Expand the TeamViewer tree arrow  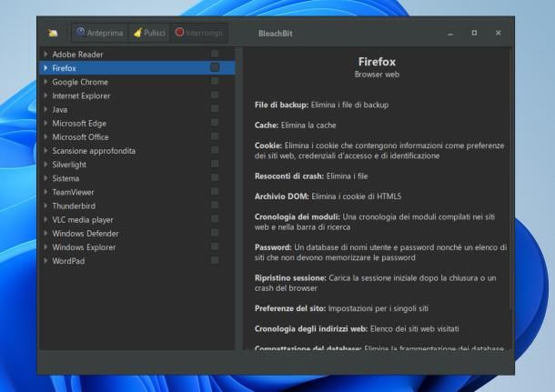click(x=45, y=192)
